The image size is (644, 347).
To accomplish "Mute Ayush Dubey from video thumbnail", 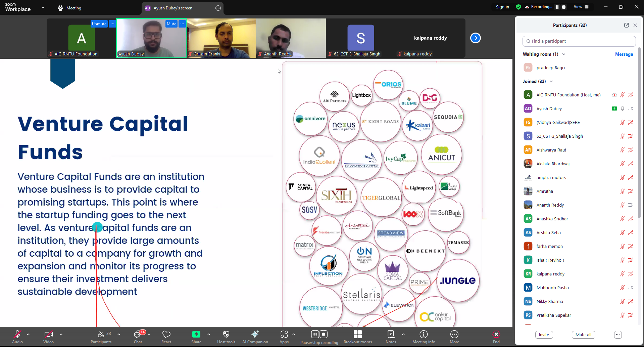I will click(x=171, y=24).
